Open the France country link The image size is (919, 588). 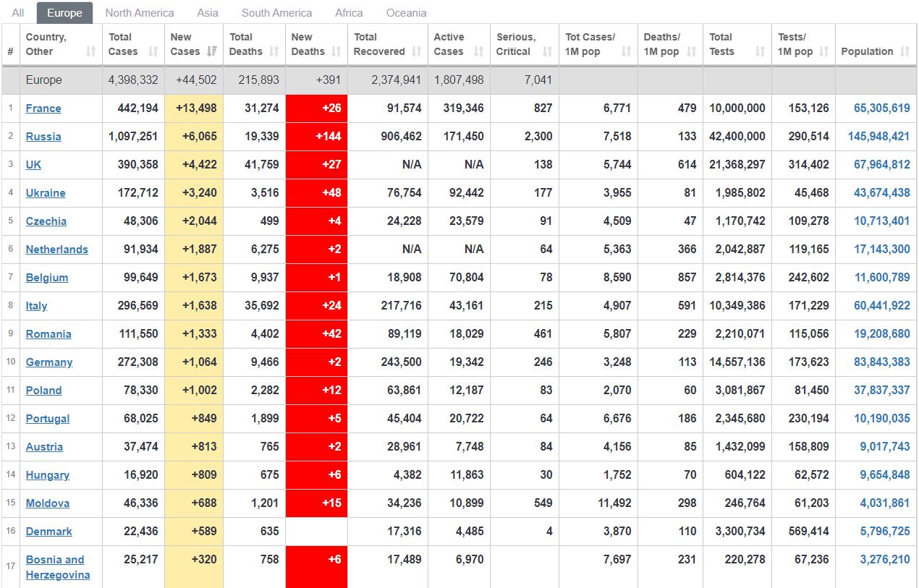tap(43, 108)
